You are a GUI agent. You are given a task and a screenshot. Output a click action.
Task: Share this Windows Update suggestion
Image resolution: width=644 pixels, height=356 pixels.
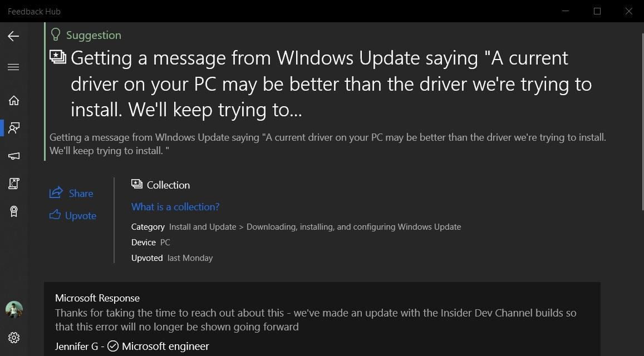click(71, 192)
